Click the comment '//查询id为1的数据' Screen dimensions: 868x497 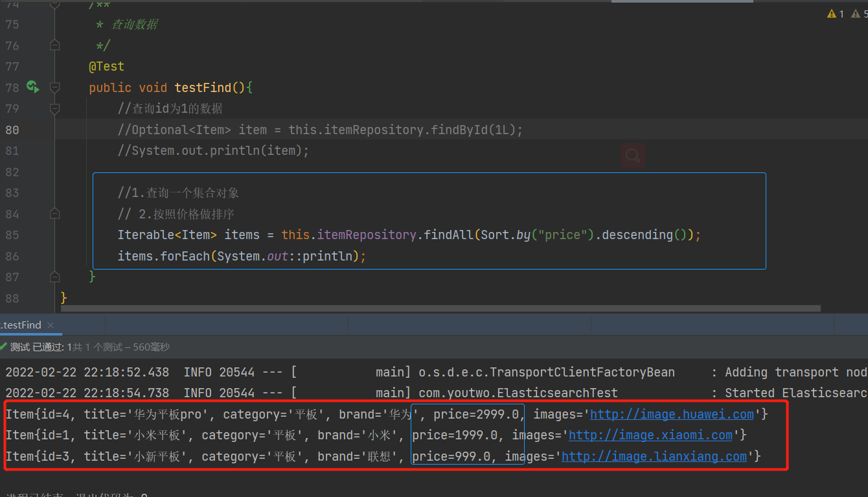pos(170,108)
